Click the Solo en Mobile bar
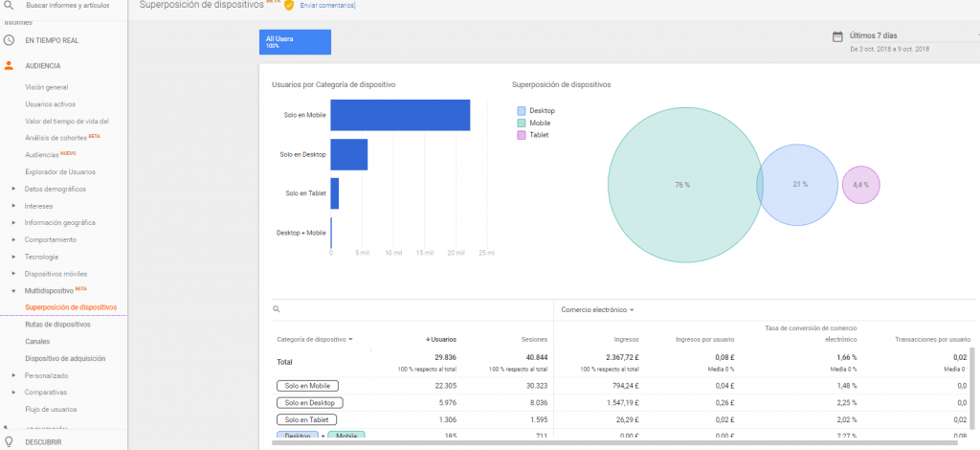 click(x=400, y=115)
